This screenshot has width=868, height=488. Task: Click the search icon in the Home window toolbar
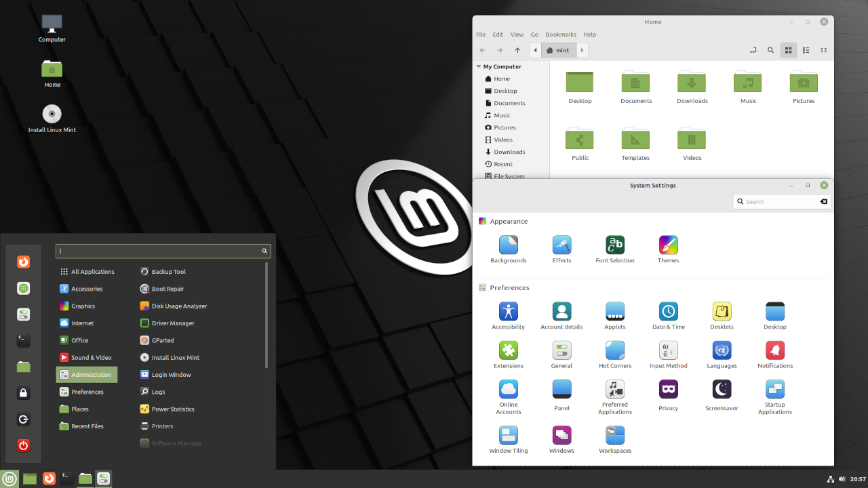770,50
